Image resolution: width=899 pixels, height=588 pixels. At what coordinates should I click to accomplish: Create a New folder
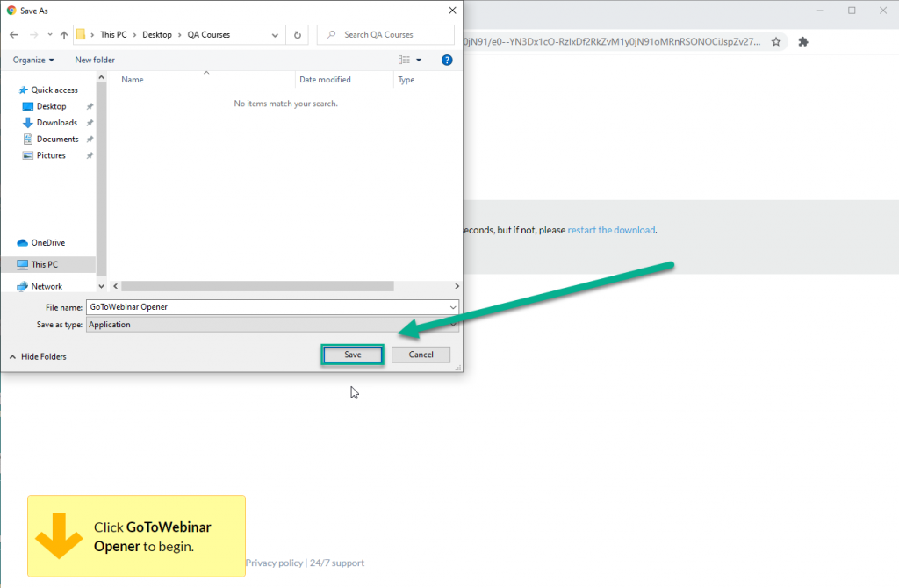95,60
